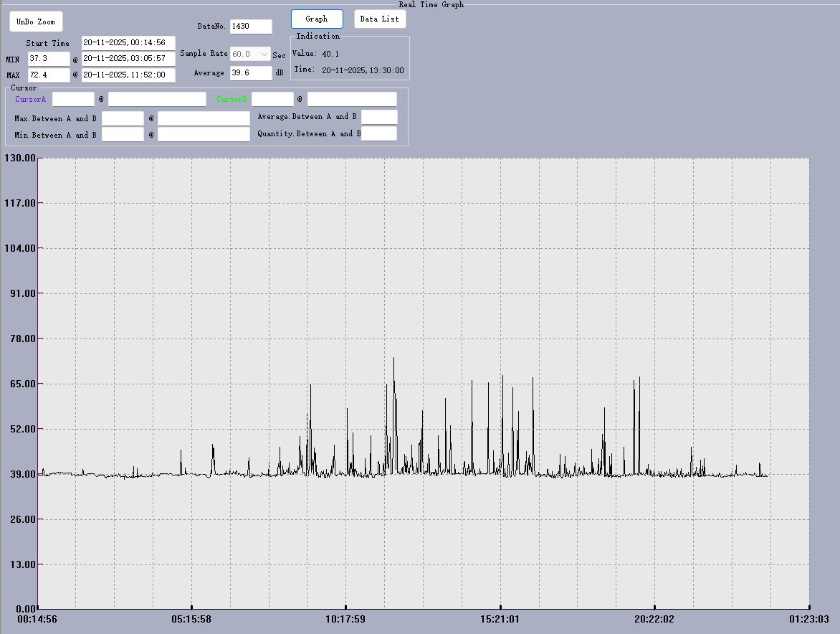The image size is (840, 634).
Task: Click the UnDo Zoom button
Action: click(x=36, y=22)
